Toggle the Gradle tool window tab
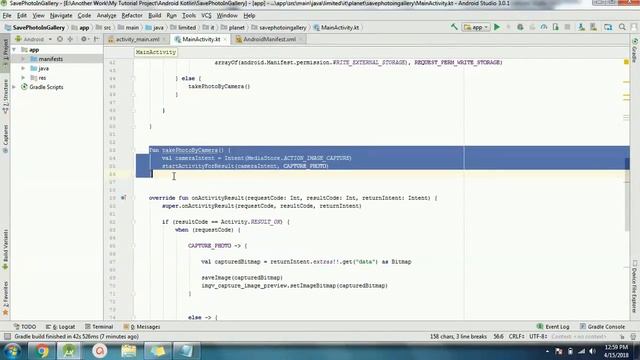640x360 pixels. pyautogui.click(x=635, y=51)
